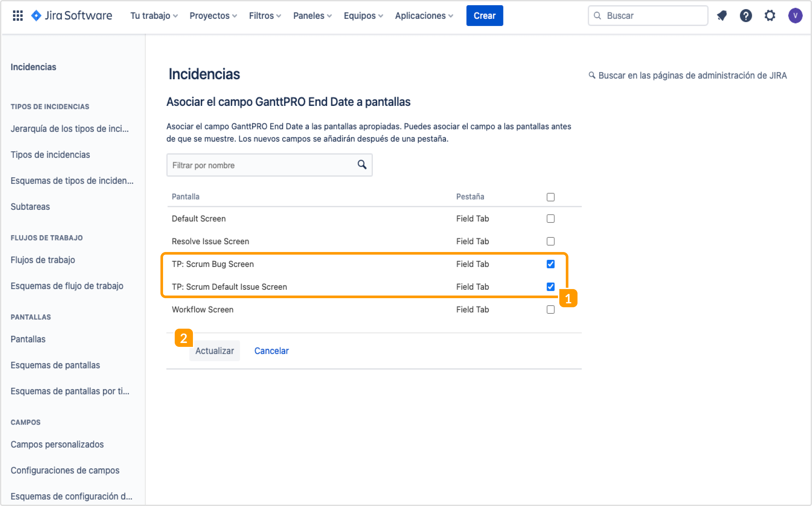Open the settings gear icon
812x506 pixels.
[x=770, y=15]
